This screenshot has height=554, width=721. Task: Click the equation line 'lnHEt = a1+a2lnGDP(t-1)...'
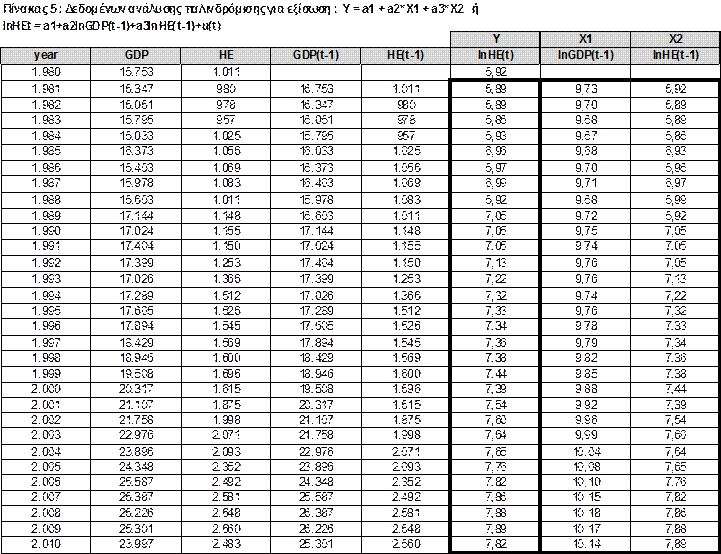(x=112, y=26)
